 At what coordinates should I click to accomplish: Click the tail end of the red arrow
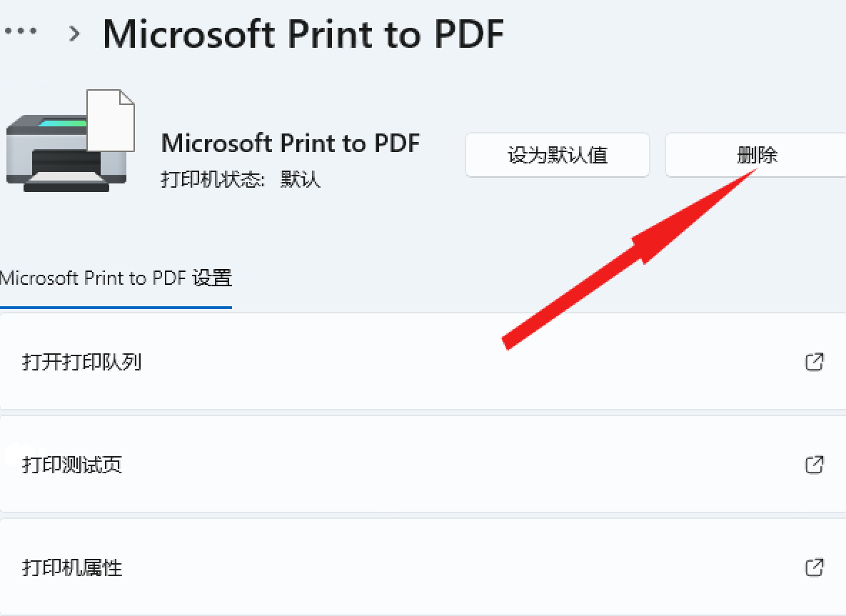point(507,343)
